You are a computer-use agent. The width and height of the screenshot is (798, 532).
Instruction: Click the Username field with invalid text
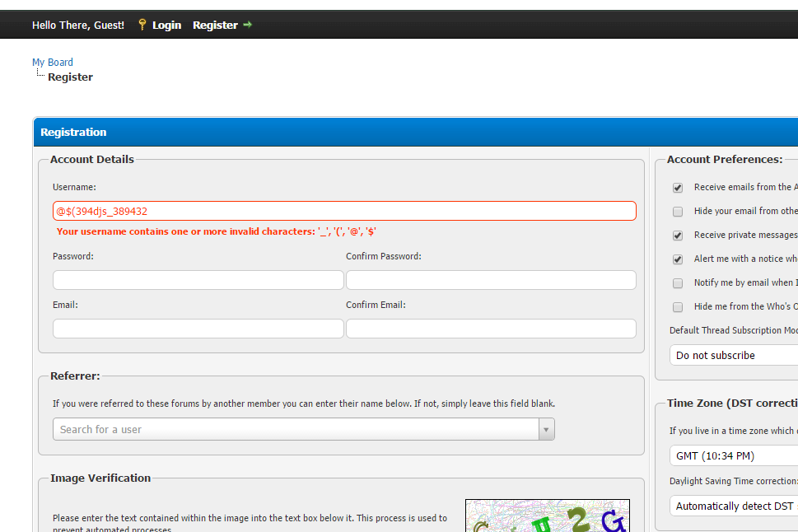[x=344, y=211]
